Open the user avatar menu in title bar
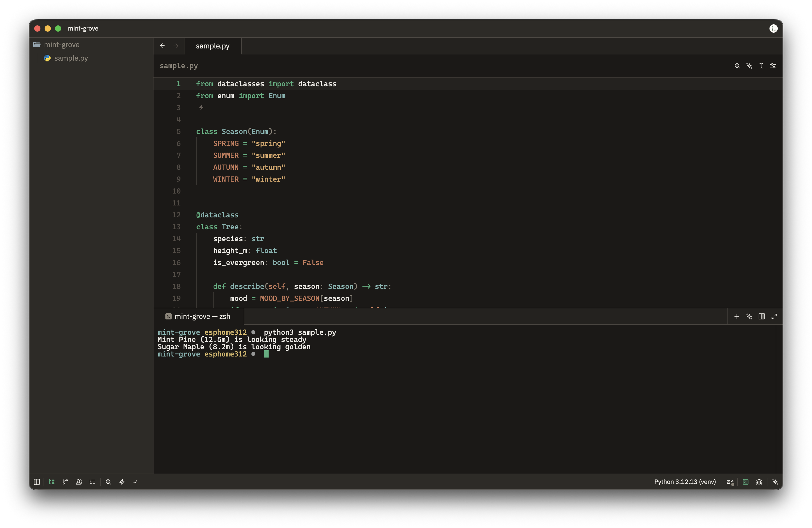Screen dimensions: 812x528 (773, 29)
